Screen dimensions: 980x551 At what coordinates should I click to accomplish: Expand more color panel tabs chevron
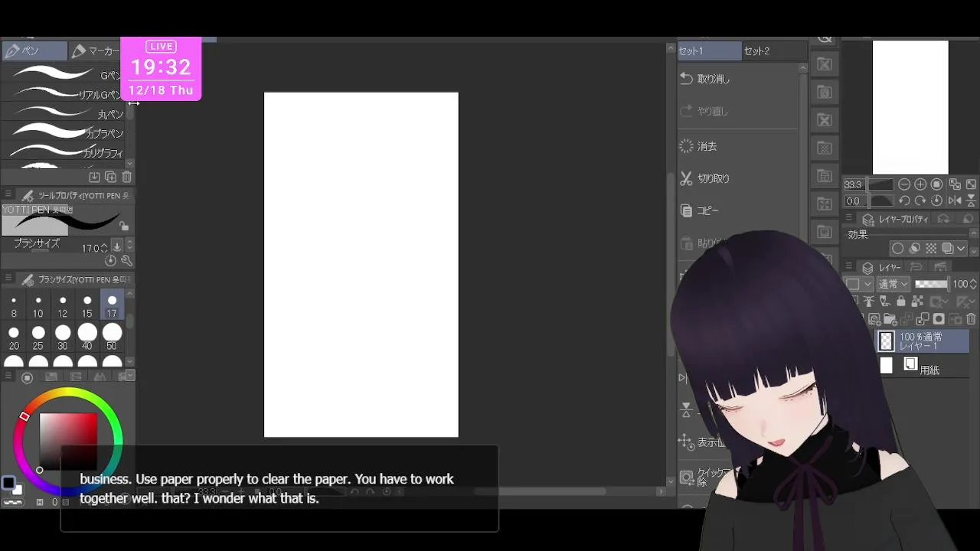(x=130, y=376)
